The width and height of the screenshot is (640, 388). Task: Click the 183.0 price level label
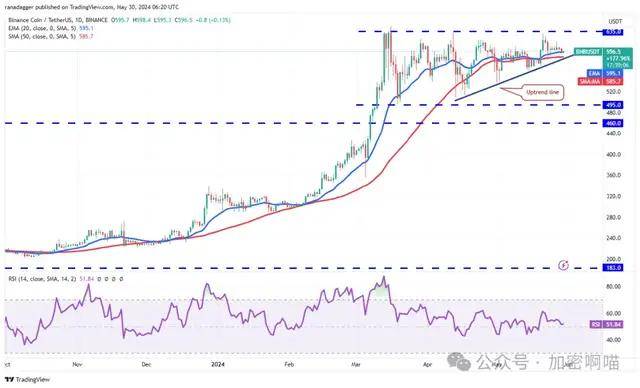tap(613, 268)
